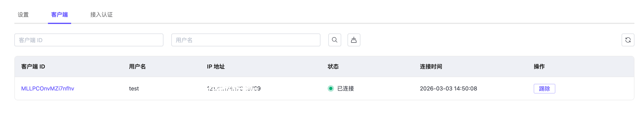The height and width of the screenshot is (121, 644).
Task: Open client details via MLLPCOnvMZi7nfhv link
Action: pyautogui.click(x=48, y=88)
